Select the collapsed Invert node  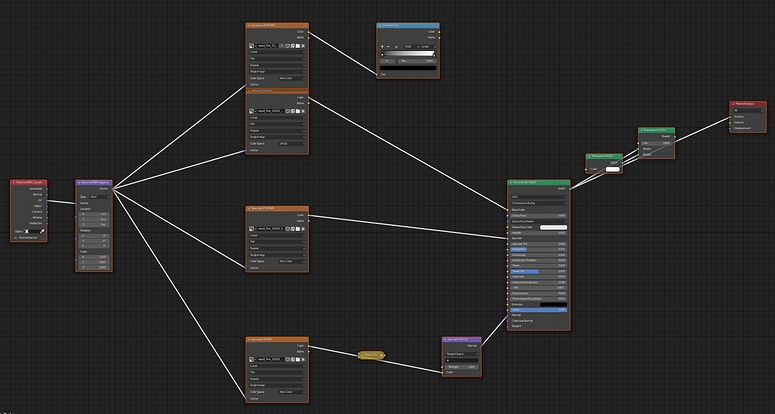[372, 355]
